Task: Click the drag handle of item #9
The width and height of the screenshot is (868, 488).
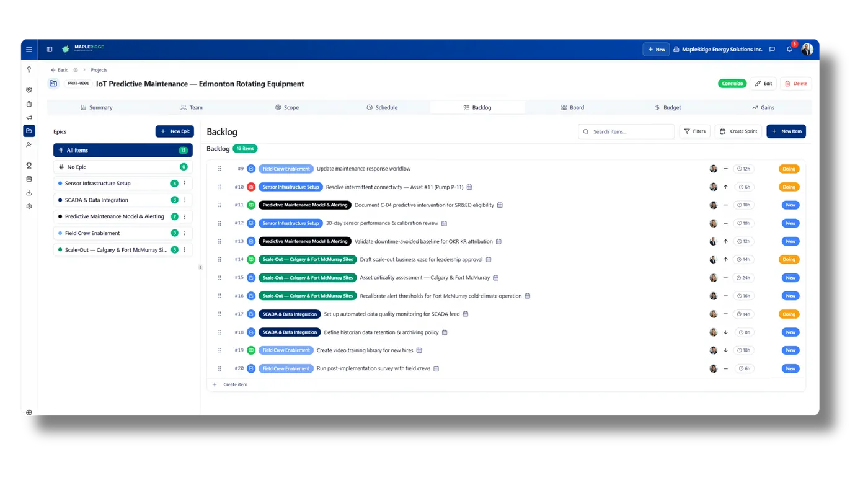Action: tap(219, 169)
